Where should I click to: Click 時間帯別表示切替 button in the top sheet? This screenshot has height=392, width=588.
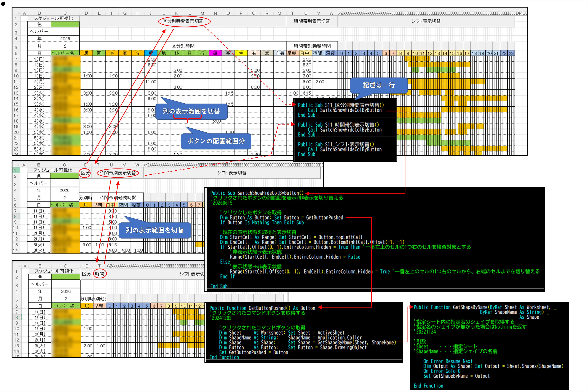coord(312,21)
